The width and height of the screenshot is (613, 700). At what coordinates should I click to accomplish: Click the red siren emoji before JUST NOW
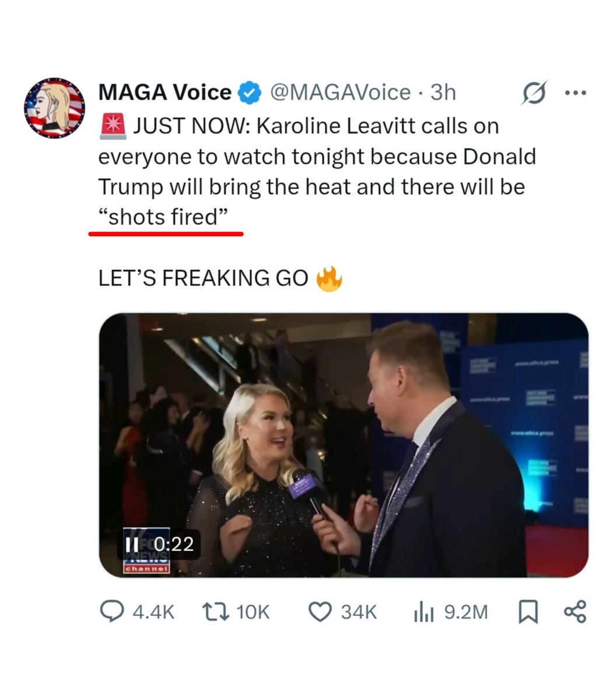click(113, 126)
